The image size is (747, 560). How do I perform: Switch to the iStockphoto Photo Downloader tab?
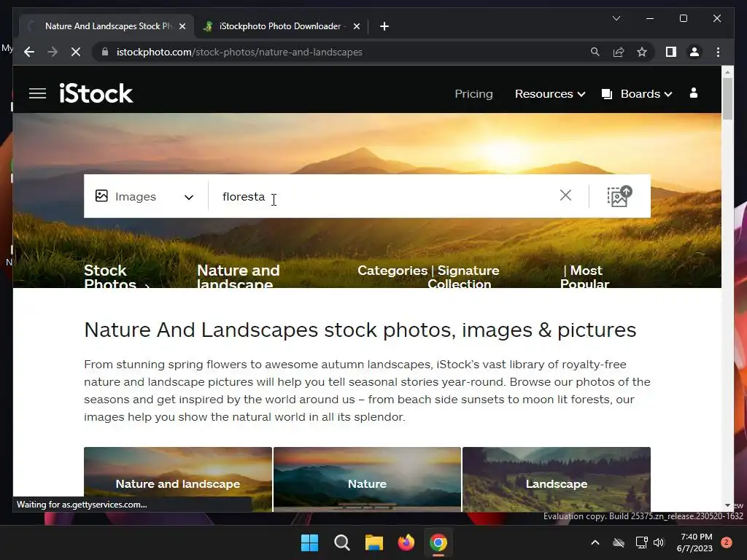coord(281,26)
